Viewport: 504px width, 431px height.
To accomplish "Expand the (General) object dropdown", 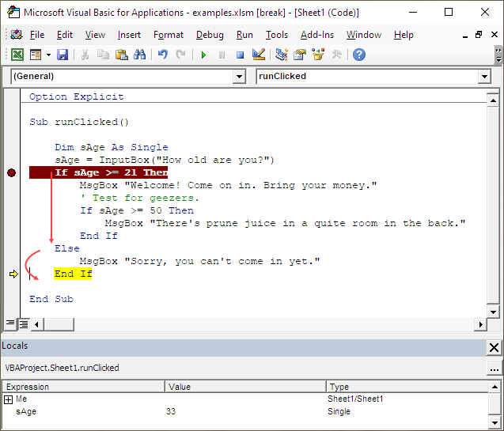I will click(x=239, y=77).
